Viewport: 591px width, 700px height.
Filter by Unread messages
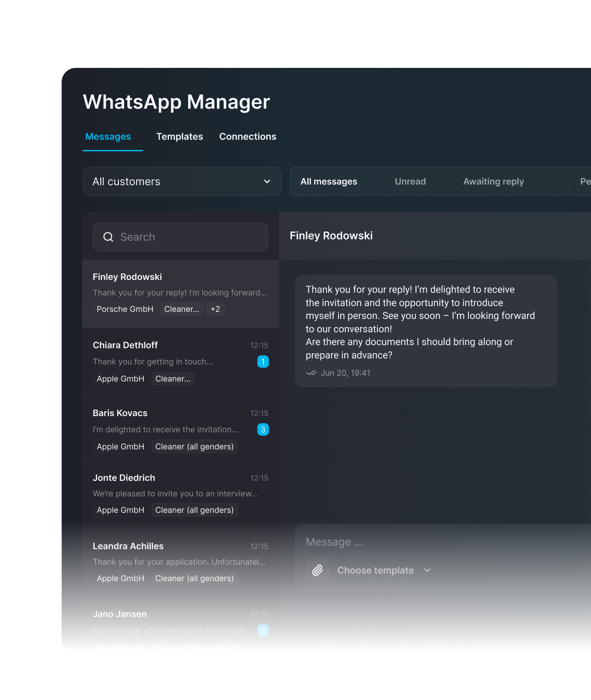click(x=410, y=181)
